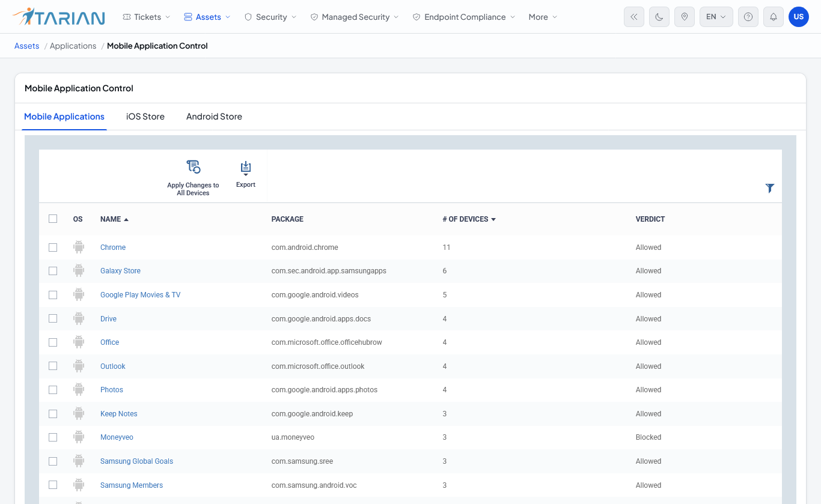Click the Blocked verdict for Moneyveo
The width and height of the screenshot is (821, 504).
[649, 437]
